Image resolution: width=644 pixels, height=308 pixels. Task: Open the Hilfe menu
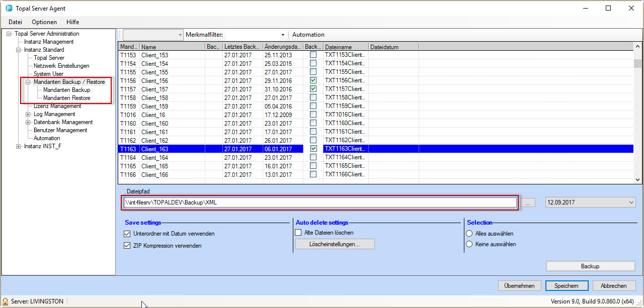click(x=72, y=22)
